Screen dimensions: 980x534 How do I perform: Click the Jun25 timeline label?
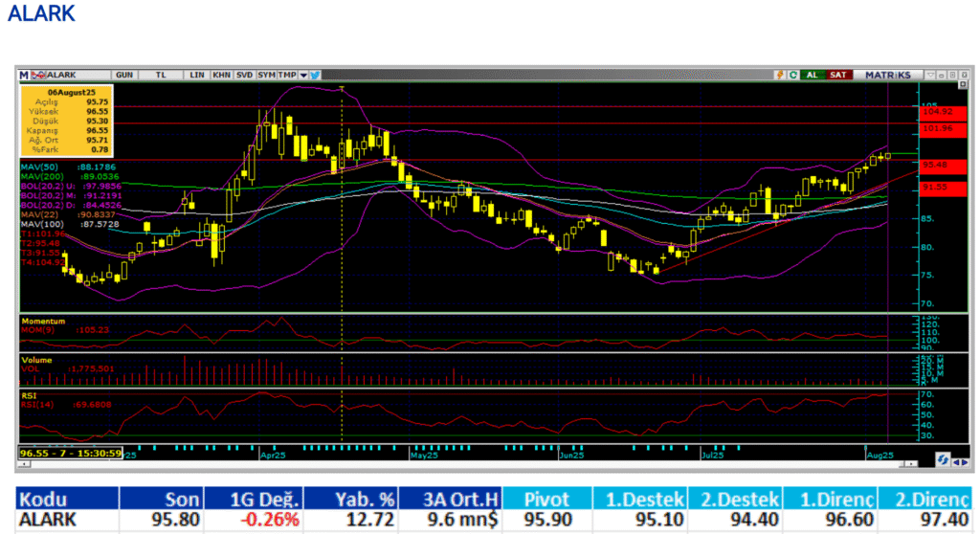pos(571,456)
